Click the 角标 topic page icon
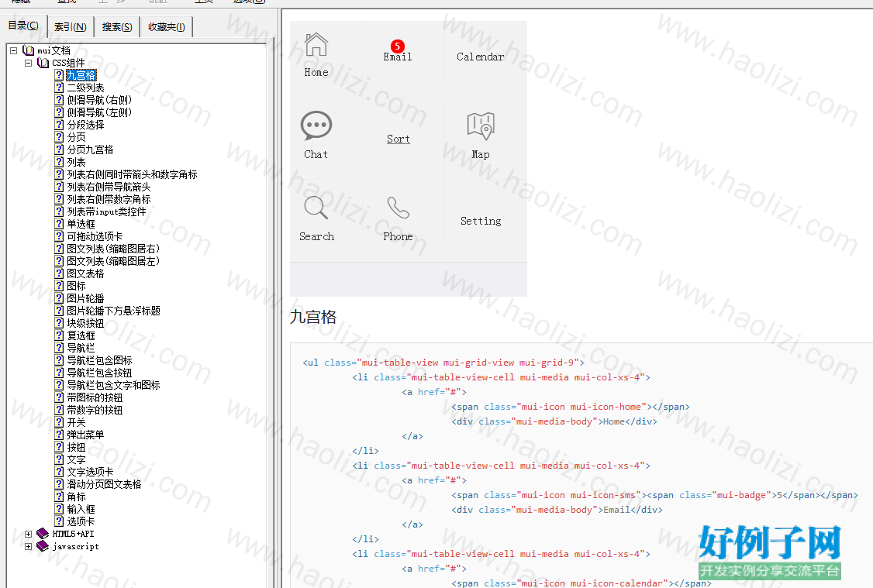Viewport: 873px width, 588px height. coord(59,497)
